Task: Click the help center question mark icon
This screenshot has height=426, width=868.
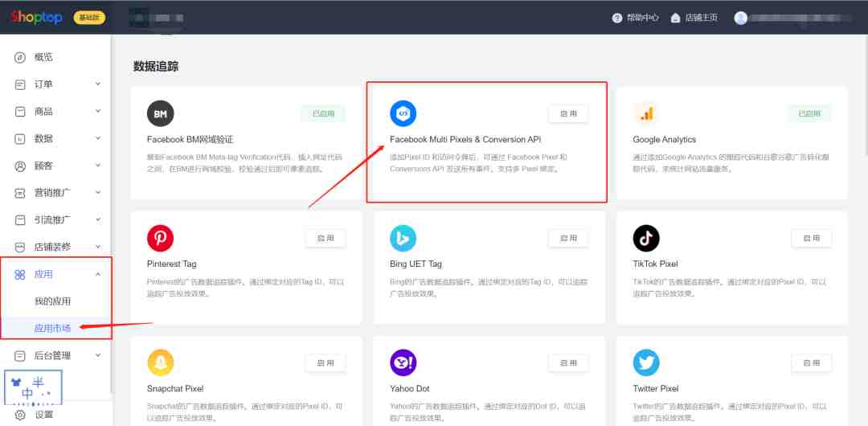Action: tap(617, 18)
